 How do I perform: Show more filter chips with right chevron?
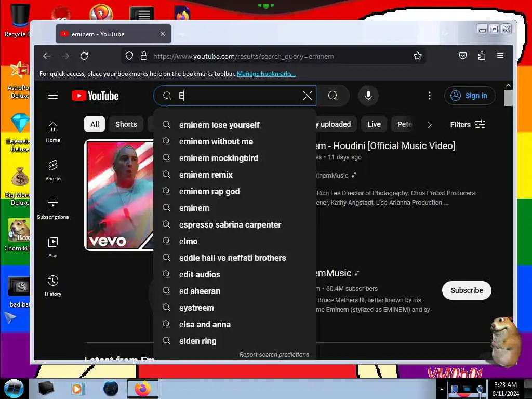tap(430, 125)
